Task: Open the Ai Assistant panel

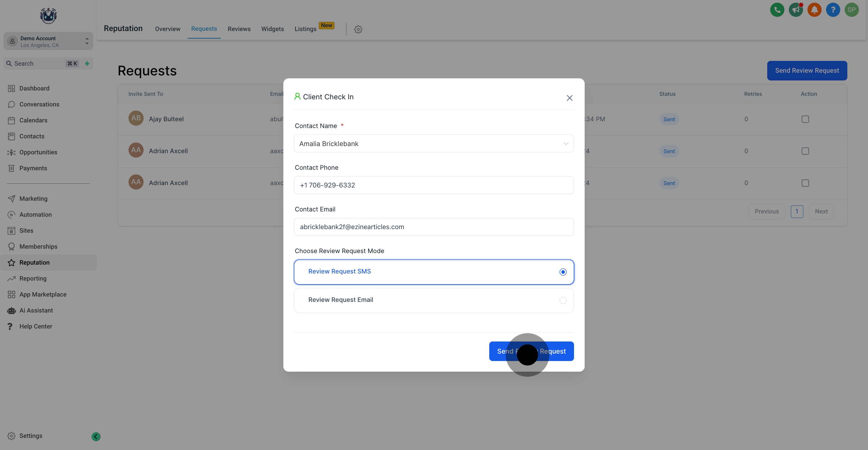Action: tap(36, 310)
